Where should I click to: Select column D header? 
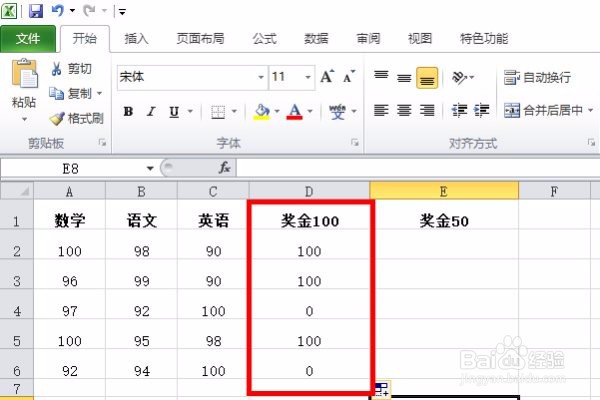[309, 191]
